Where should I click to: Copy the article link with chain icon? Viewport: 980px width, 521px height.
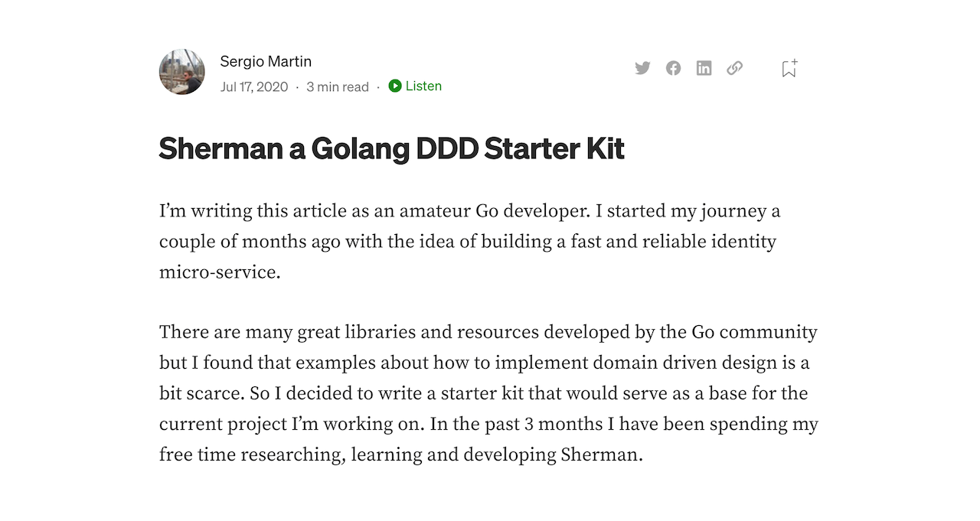(734, 68)
